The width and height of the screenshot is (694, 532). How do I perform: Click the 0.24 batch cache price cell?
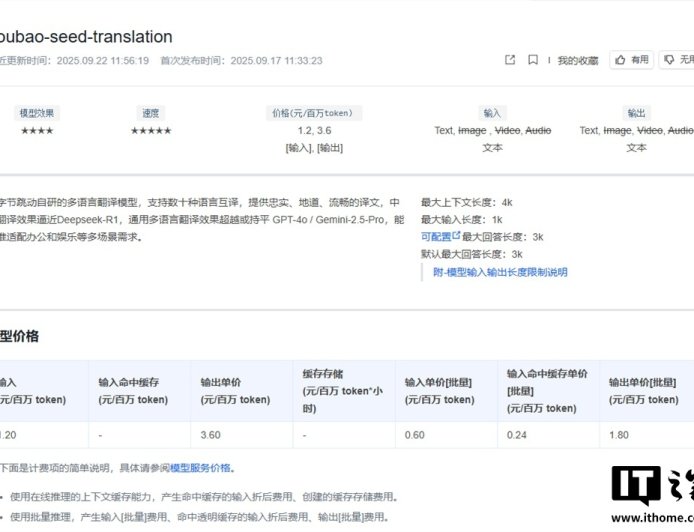tap(519, 435)
